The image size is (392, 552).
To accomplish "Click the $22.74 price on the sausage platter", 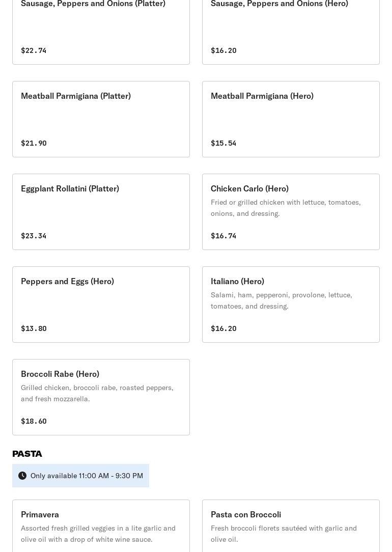I will point(34,50).
